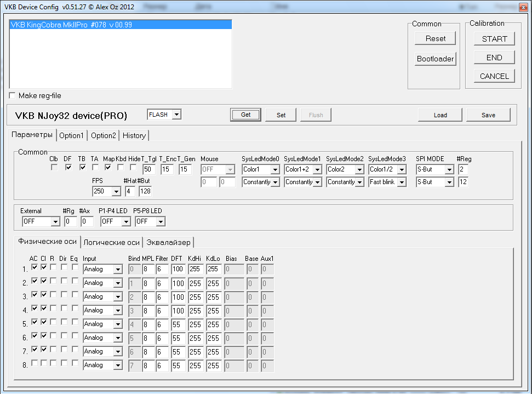Open the FPS 250 dropdown
532x394 pixels.
(x=116, y=191)
